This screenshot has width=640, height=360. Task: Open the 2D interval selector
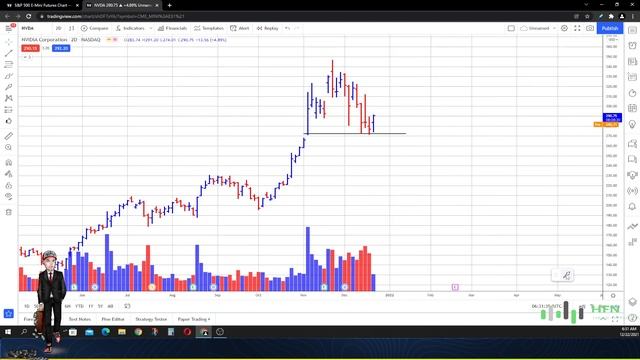[58, 28]
